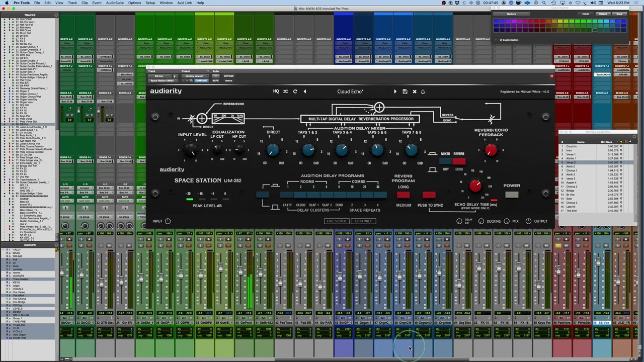644x362 pixels.
Task: Click the red plug-in target button
Action: pyautogui.click(x=551, y=76)
